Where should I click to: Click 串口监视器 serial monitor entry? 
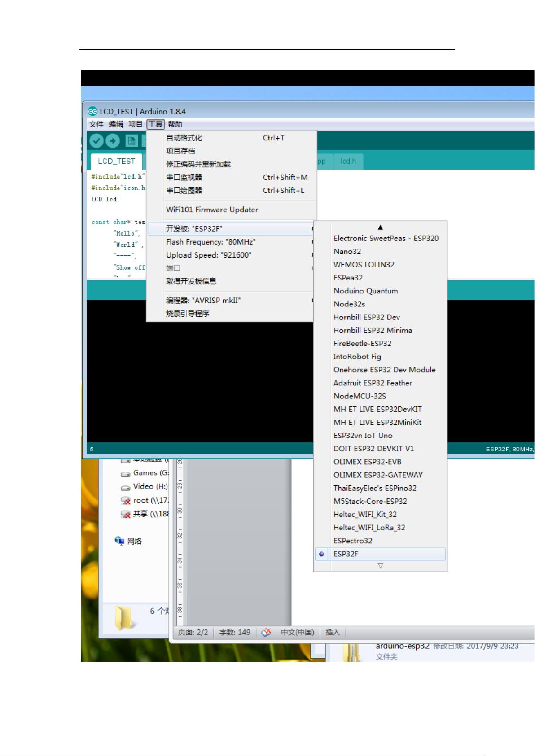(184, 177)
